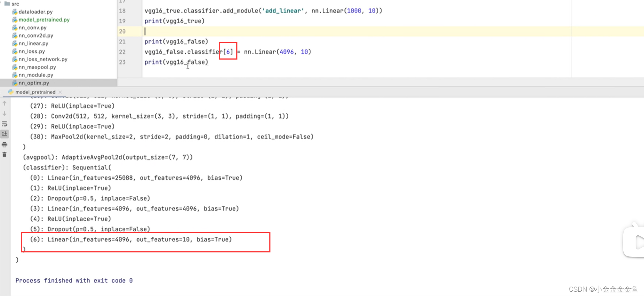Clear console output with the trash icon
The height and width of the screenshot is (296, 644).
[4, 155]
